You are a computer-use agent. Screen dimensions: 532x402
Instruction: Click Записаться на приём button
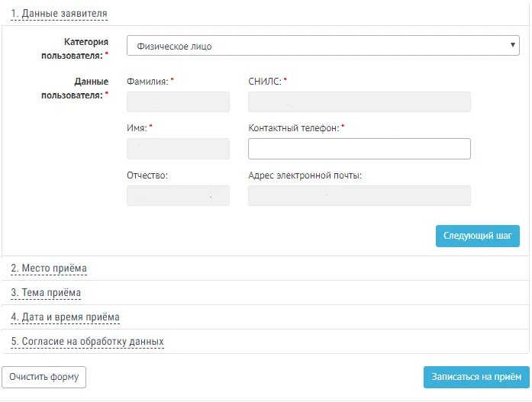click(x=476, y=377)
